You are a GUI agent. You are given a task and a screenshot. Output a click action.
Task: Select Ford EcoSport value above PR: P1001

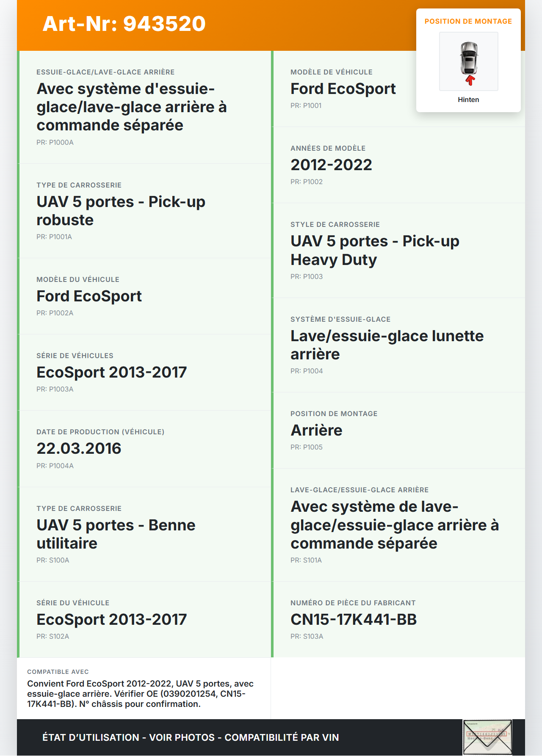(343, 89)
